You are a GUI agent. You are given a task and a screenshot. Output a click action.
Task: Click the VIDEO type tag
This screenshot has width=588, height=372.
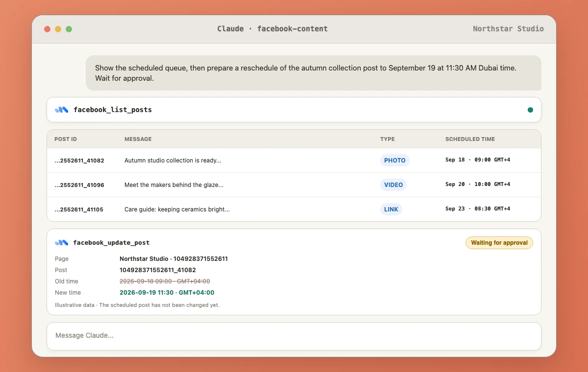click(x=393, y=185)
